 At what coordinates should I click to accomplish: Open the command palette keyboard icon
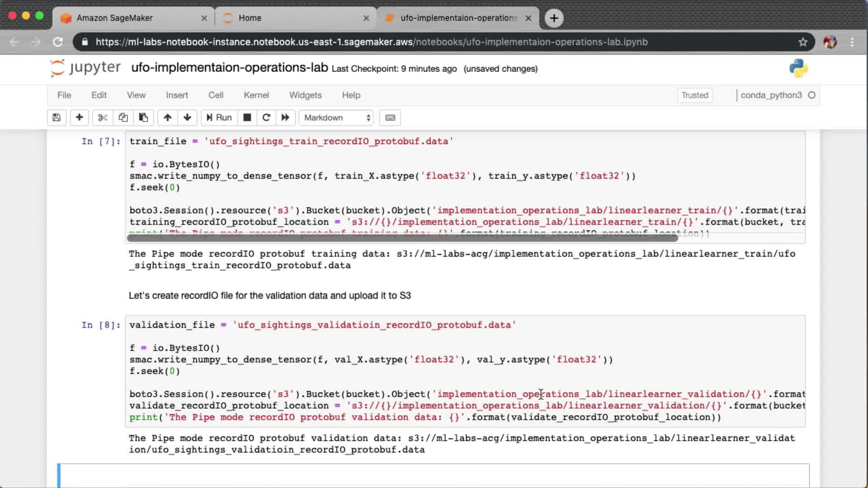tap(390, 117)
